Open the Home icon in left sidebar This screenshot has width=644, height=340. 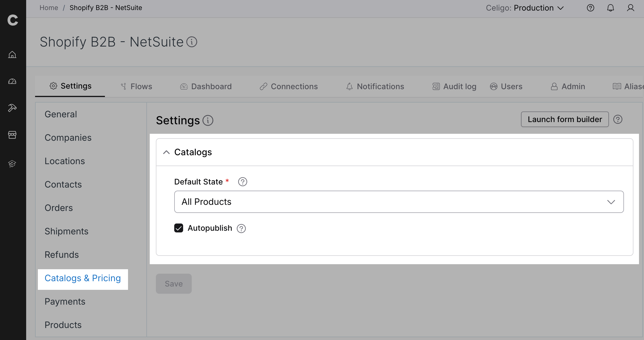click(12, 55)
